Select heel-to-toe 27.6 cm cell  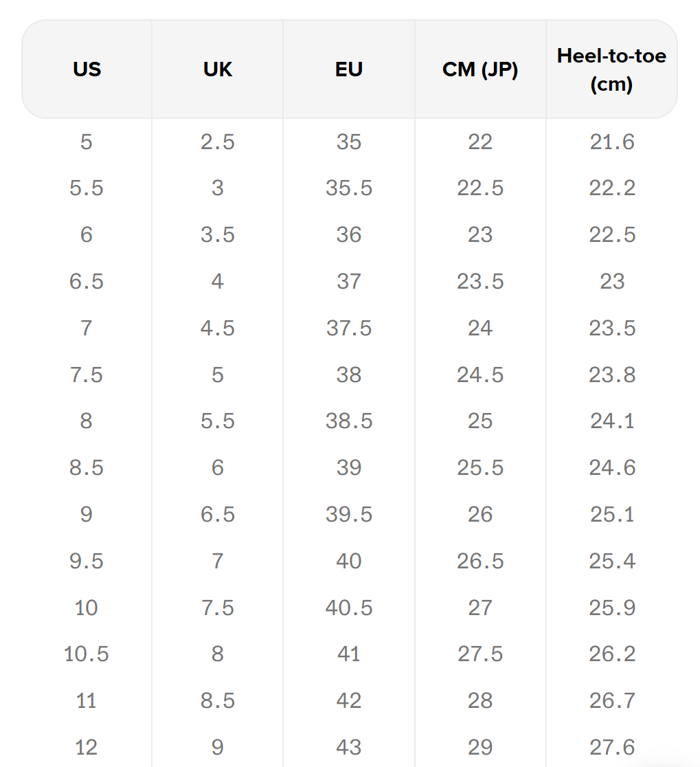click(611, 747)
